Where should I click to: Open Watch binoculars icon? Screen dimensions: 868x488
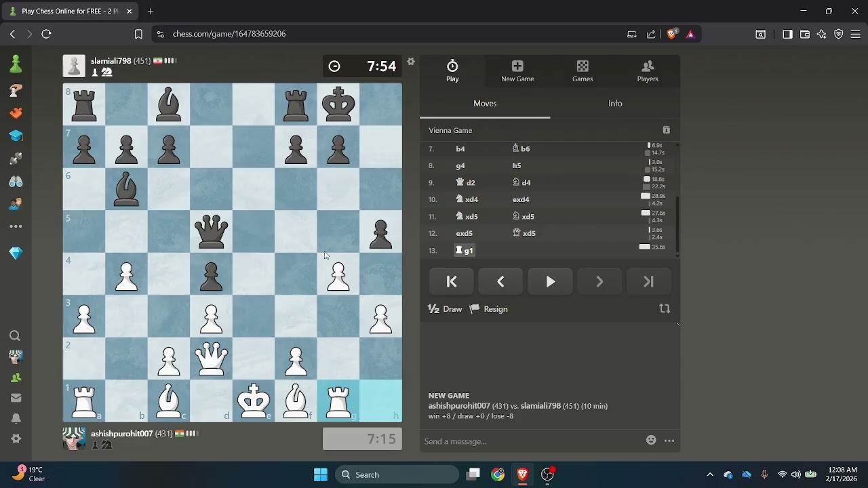click(16, 182)
